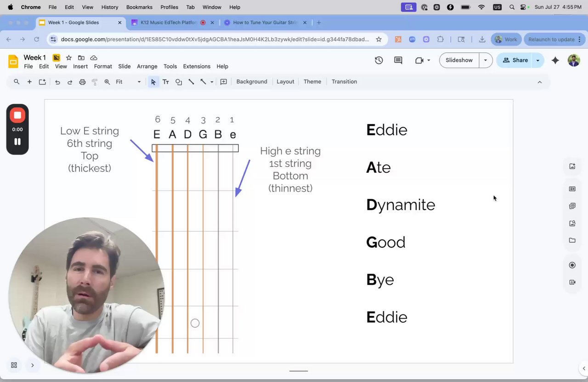Image resolution: width=588 pixels, height=382 pixels.
Task: Redo action in toolbar
Action: click(70, 82)
